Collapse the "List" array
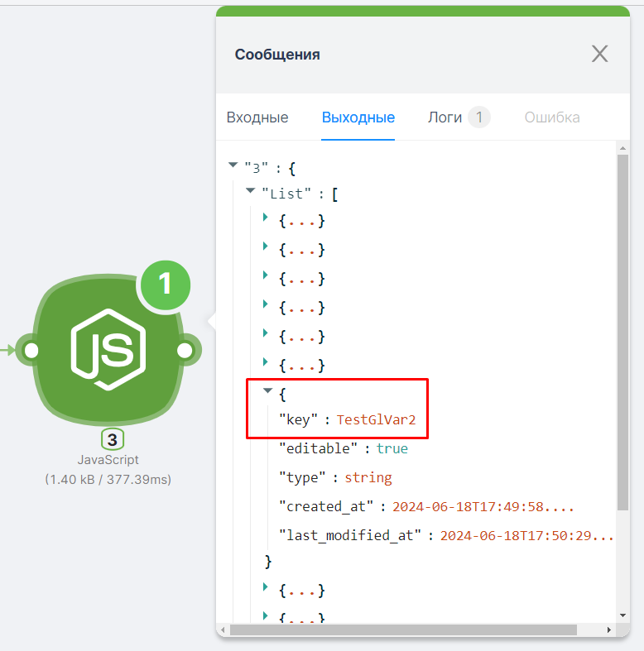Image resolution: width=644 pixels, height=651 pixels. coord(250,190)
